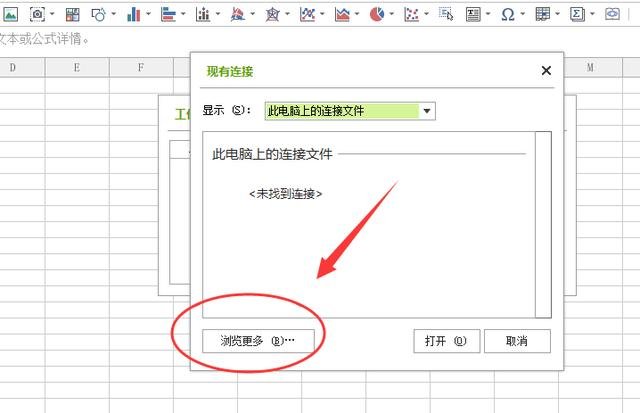Click the sailboat-shaped chart icon
This screenshot has width=640, height=413.
tap(238, 15)
